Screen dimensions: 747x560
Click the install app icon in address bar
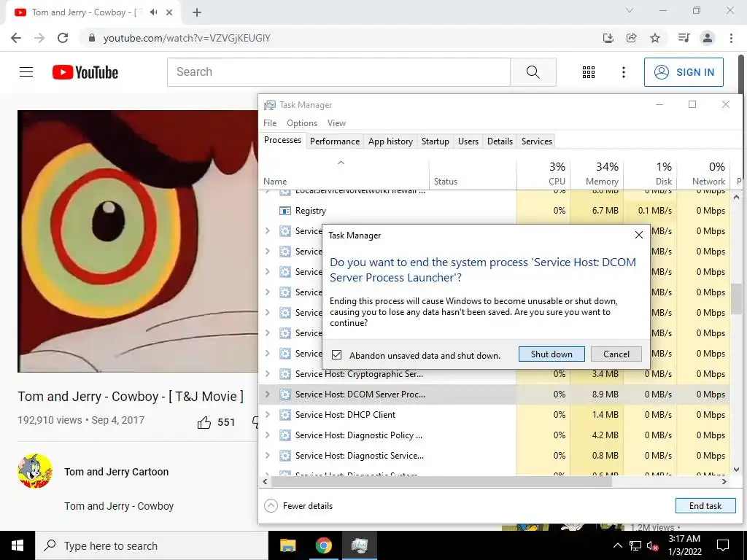(x=608, y=38)
